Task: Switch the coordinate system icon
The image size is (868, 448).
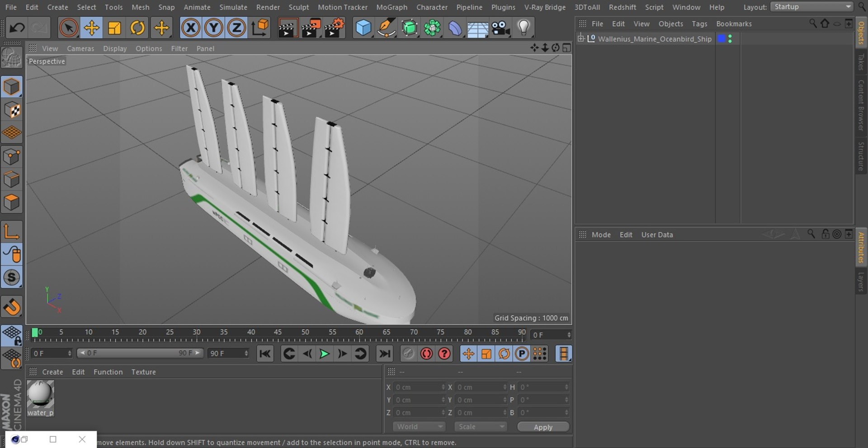Action: point(260,28)
